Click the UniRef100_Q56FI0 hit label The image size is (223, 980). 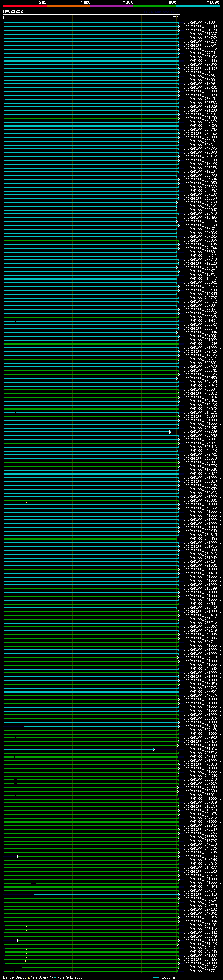(x=200, y=753)
